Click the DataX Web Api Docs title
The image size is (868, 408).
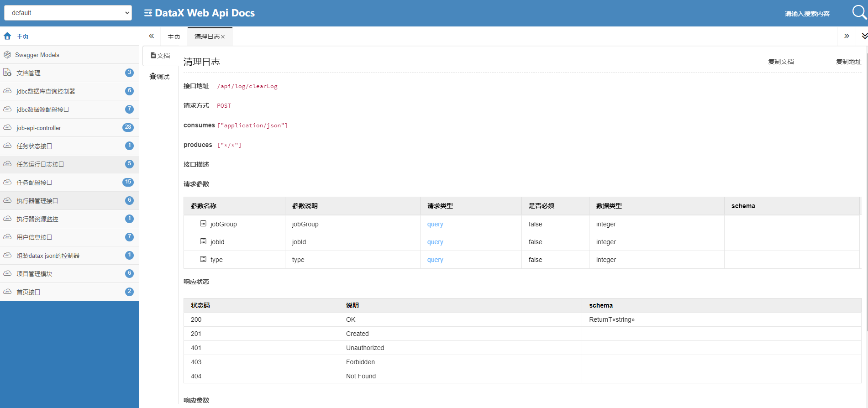pos(205,13)
